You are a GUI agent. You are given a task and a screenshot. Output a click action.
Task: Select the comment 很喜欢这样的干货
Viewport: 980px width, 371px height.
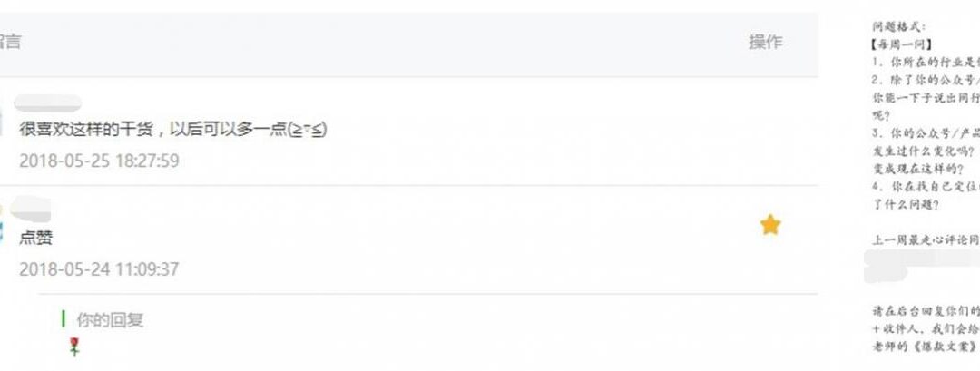click(x=173, y=130)
